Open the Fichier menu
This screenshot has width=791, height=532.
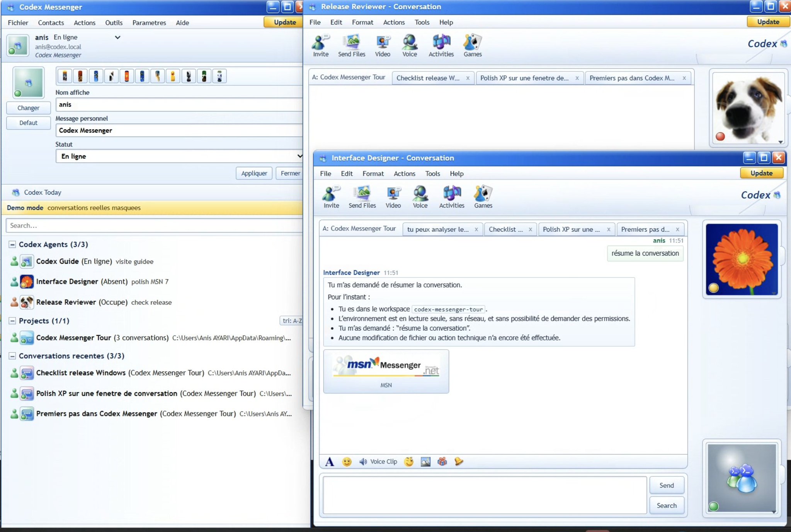click(18, 23)
